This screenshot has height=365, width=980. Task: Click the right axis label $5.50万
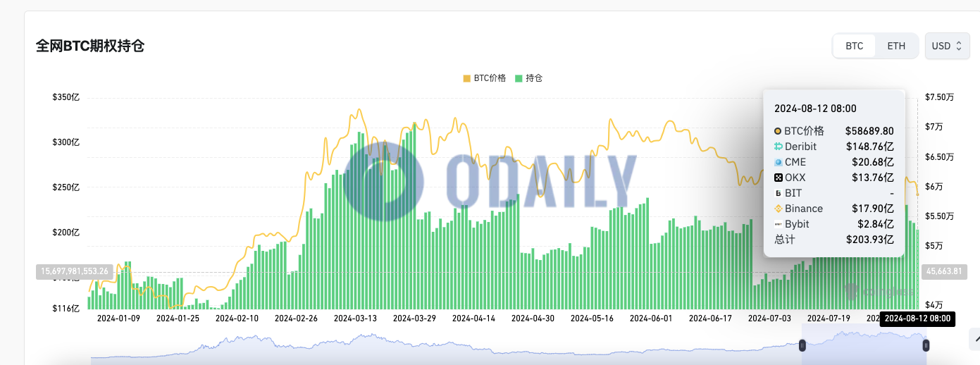point(941,216)
